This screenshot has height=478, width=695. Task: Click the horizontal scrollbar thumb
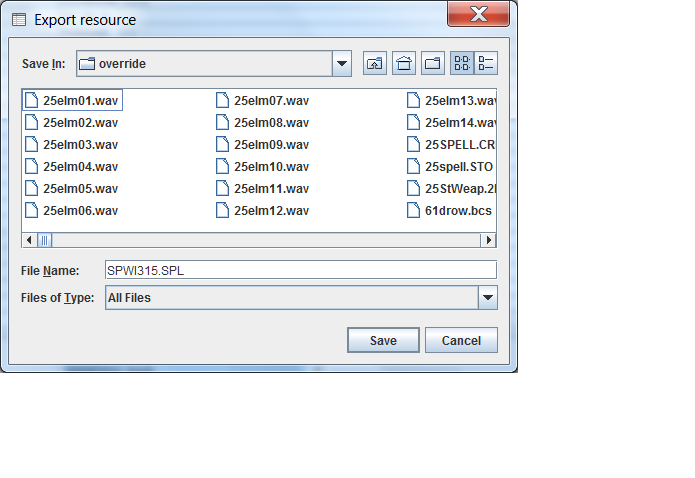(x=45, y=240)
